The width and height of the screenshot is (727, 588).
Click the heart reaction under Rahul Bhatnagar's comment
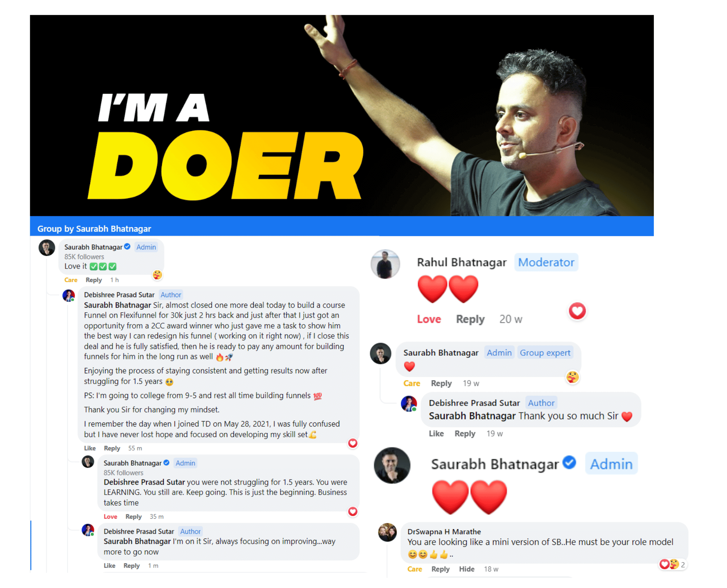(x=577, y=311)
